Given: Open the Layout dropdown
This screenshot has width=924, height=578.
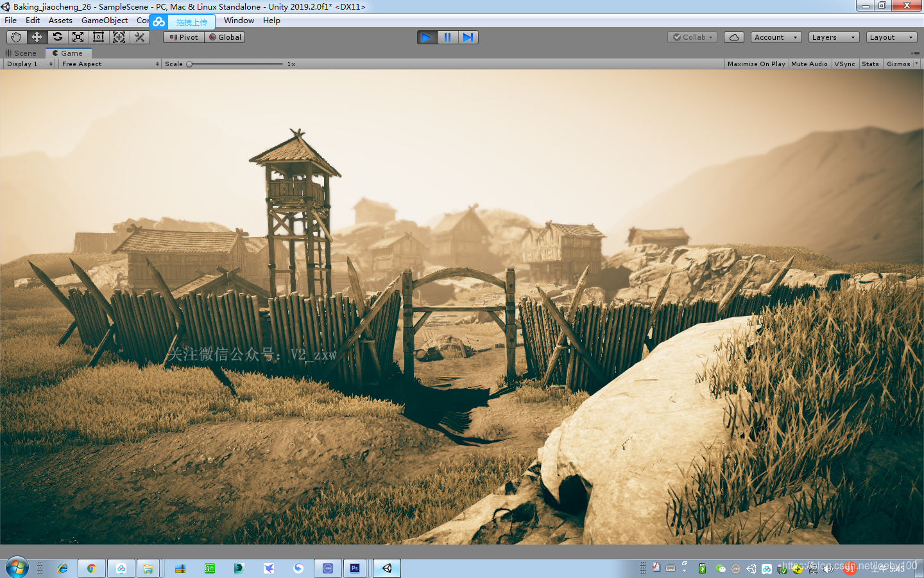Looking at the screenshot, I should [x=891, y=37].
